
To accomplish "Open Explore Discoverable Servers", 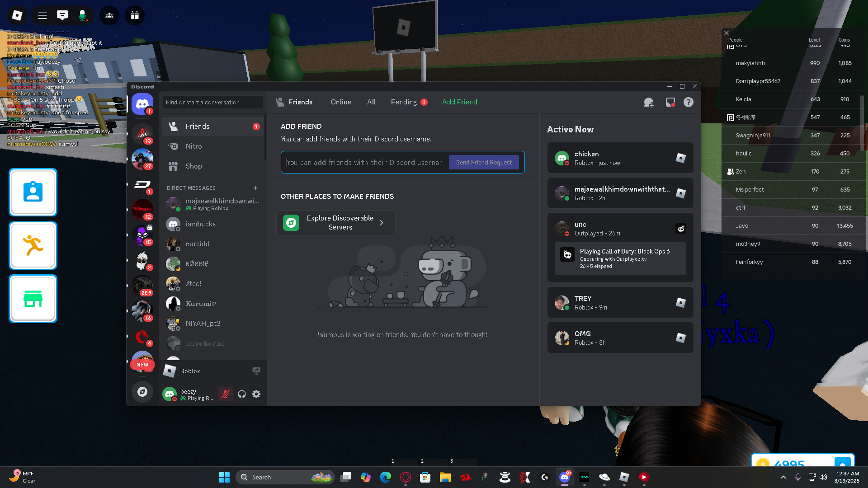I will 336,223.
